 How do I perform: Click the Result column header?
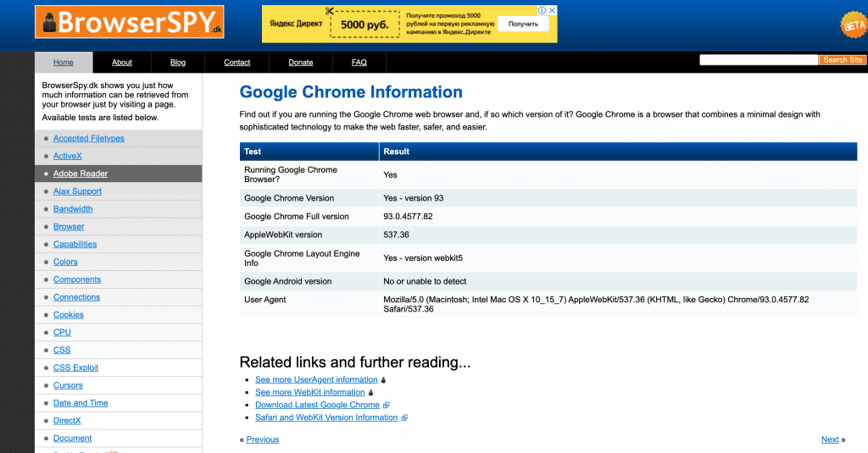(x=618, y=152)
